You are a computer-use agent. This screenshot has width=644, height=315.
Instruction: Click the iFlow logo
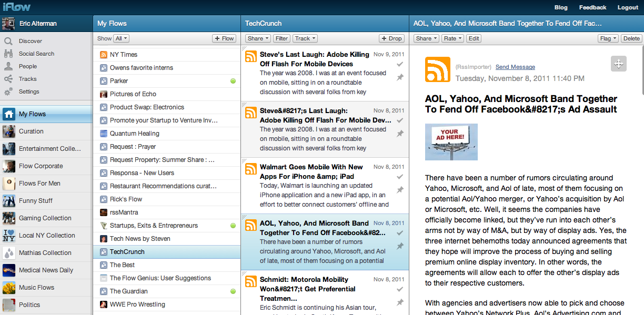tap(17, 7)
